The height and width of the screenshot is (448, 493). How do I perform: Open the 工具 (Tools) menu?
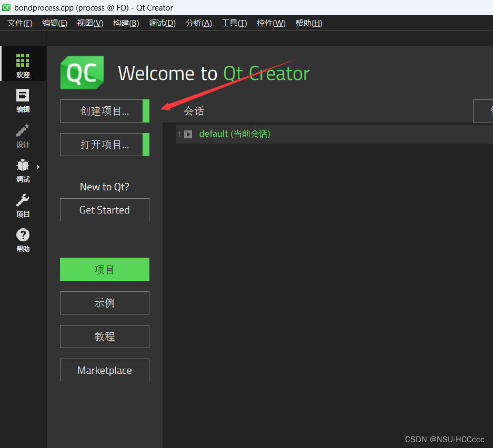(x=234, y=23)
